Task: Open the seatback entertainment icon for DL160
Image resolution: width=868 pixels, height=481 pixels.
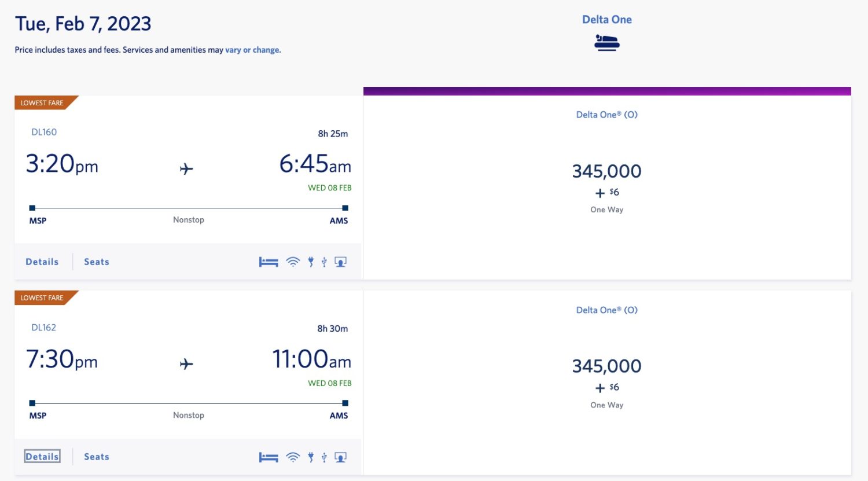Action: (340, 262)
